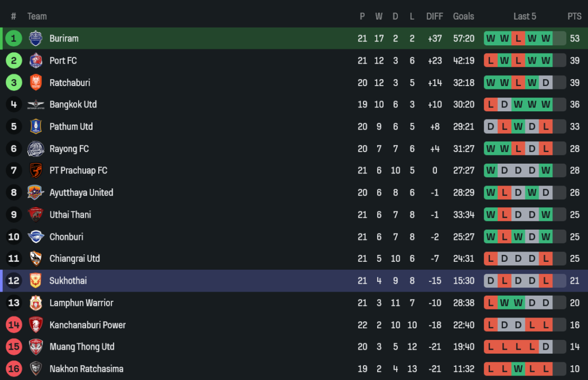
Task: Click the Rayong FC team crest
Action: pyautogui.click(x=36, y=149)
